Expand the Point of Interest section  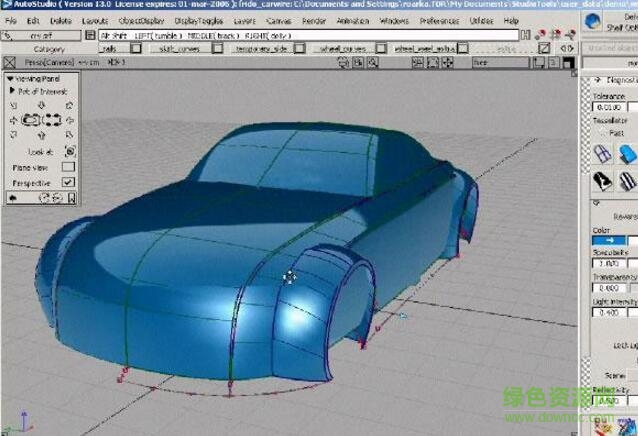(x=12, y=91)
